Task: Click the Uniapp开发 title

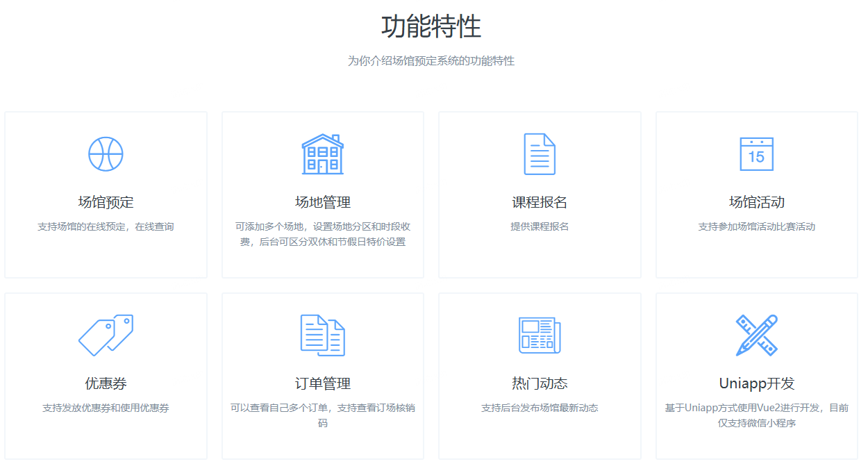Action: click(756, 383)
